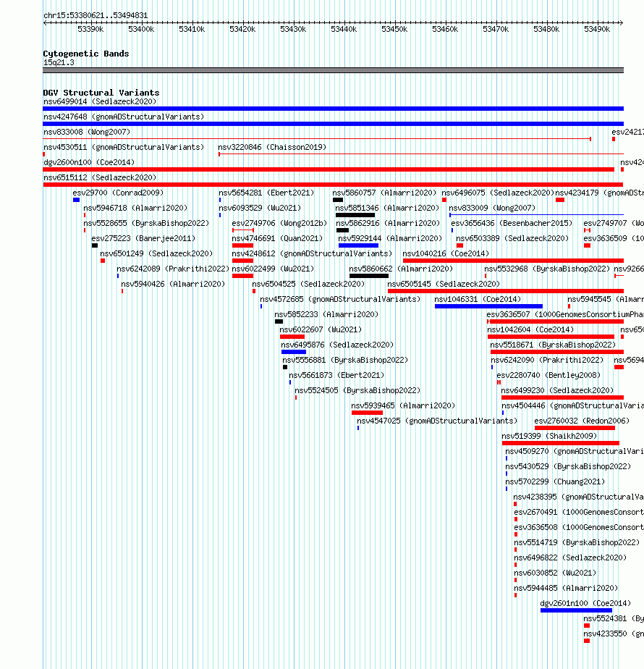Select nsv6503389 (Sedlazeck2020) label
This screenshot has width=644, height=669.
512,238
